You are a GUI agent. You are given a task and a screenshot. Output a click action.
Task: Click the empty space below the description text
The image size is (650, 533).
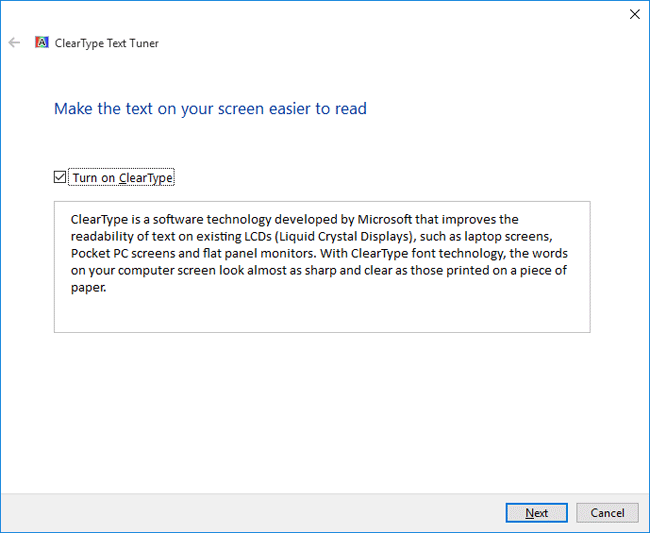click(321, 314)
